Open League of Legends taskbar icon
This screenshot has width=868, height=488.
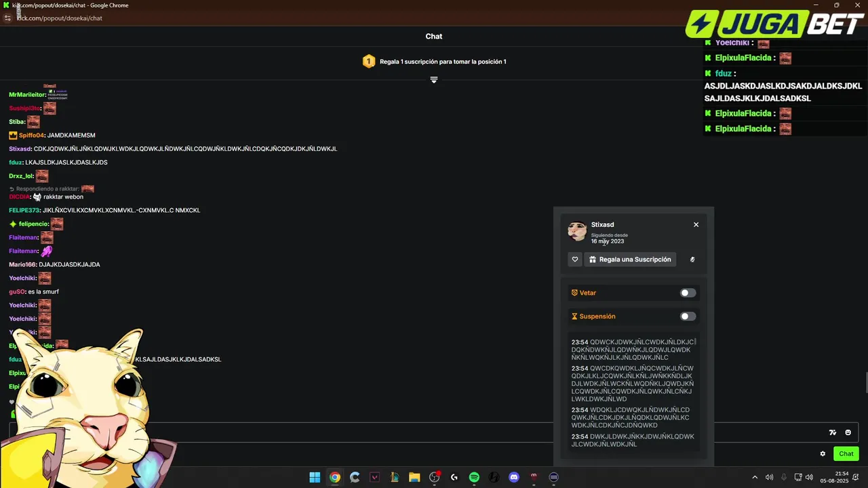pos(395,477)
